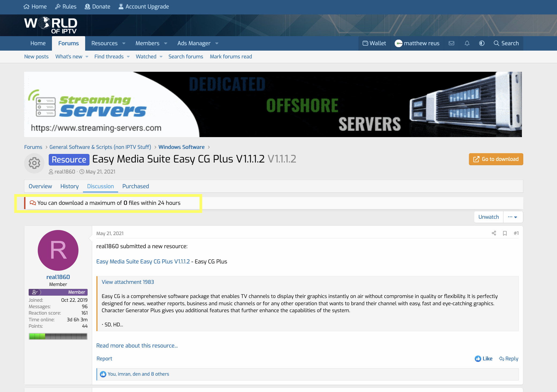Toggle the dark/light style icon
This screenshot has width=557, height=392.
(482, 43)
